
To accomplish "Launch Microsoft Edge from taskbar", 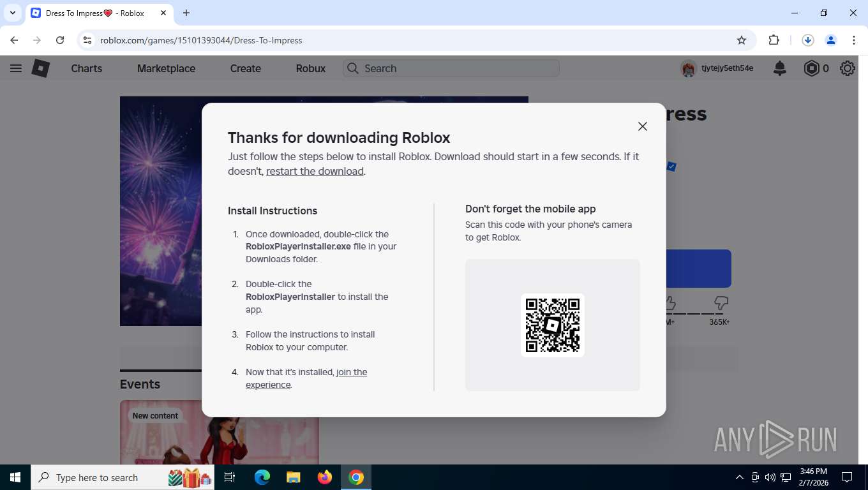I will [x=262, y=477].
